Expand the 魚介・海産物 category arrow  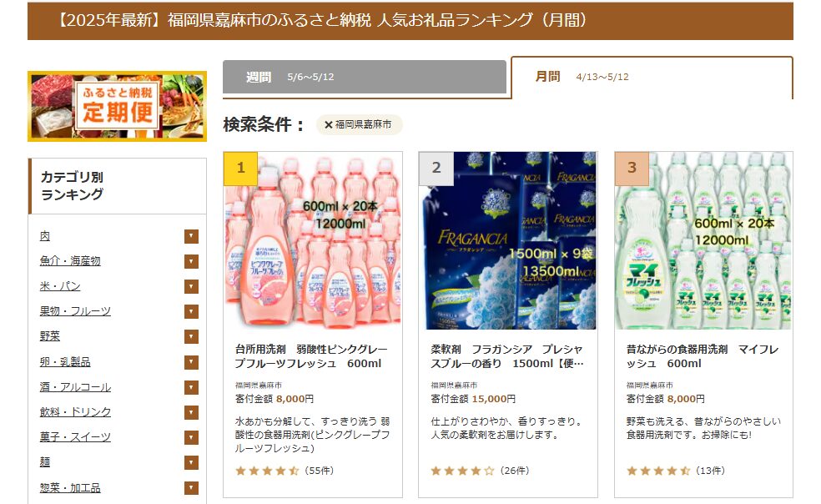[191, 261]
